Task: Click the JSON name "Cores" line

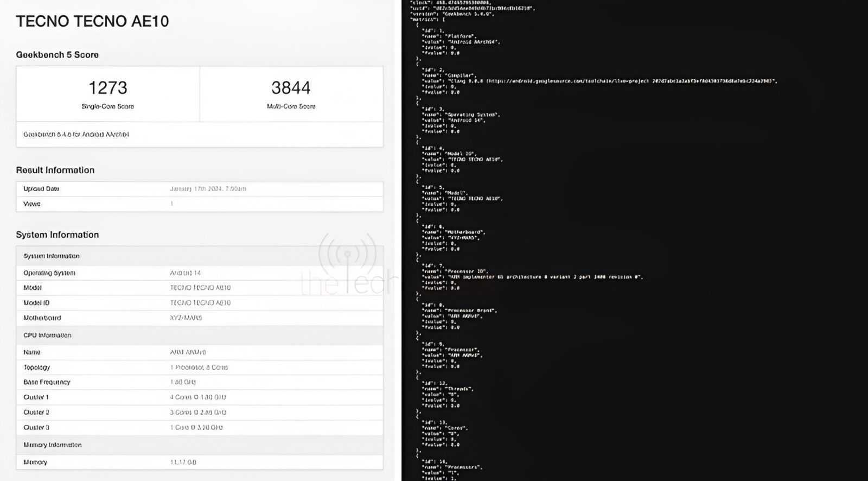Action: tap(445, 428)
